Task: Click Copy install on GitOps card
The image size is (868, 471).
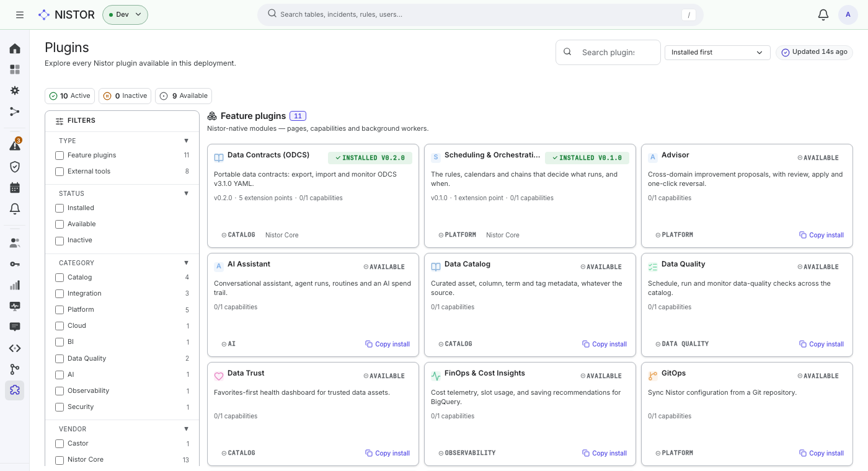Action: pyautogui.click(x=821, y=454)
